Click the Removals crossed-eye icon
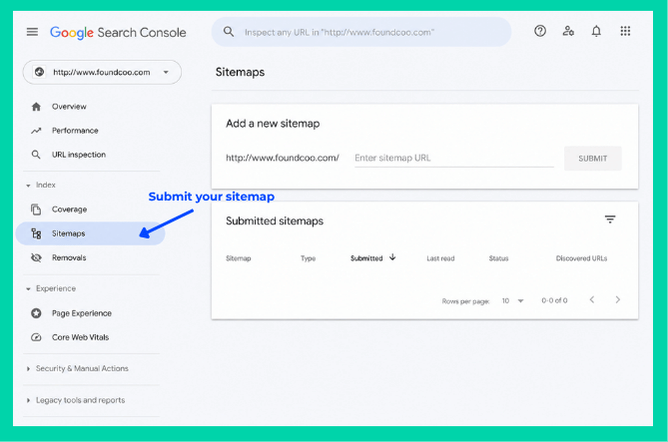Image resolution: width=668 pixels, height=442 pixels. 36,258
